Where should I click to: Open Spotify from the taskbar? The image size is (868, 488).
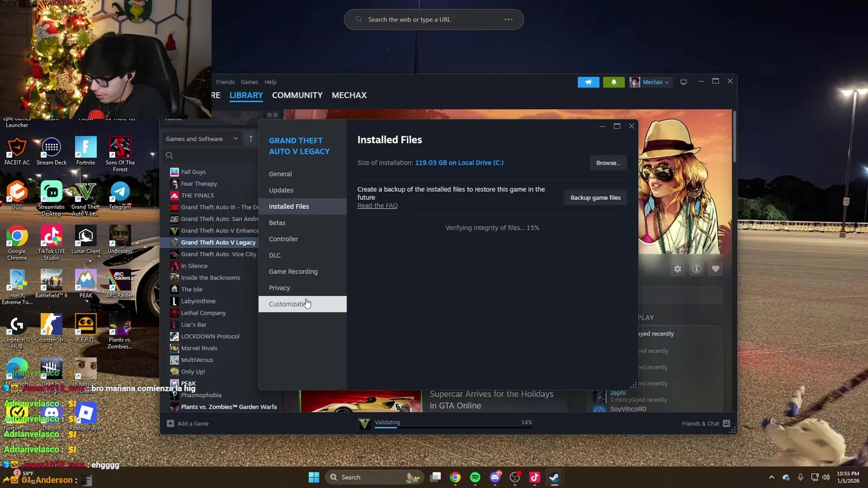point(475,477)
